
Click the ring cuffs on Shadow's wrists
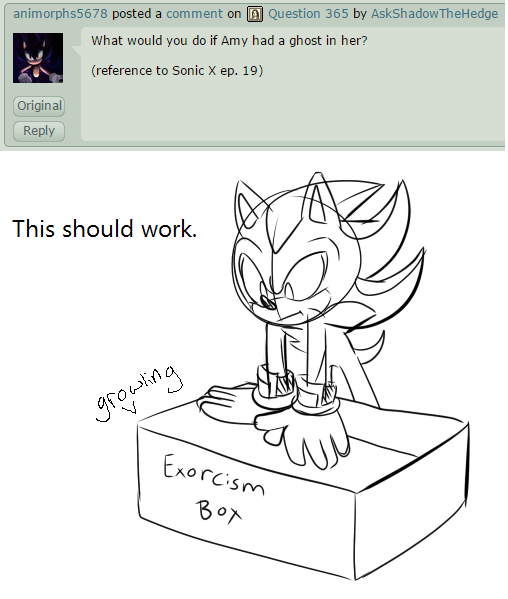click(x=295, y=389)
